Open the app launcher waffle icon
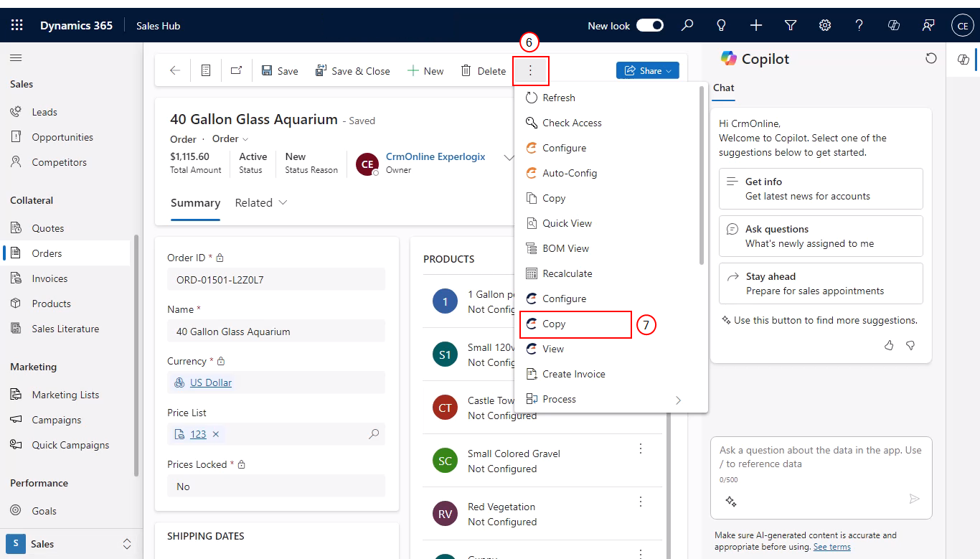This screenshot has height=559, width=980. click(x=17, y=25)
